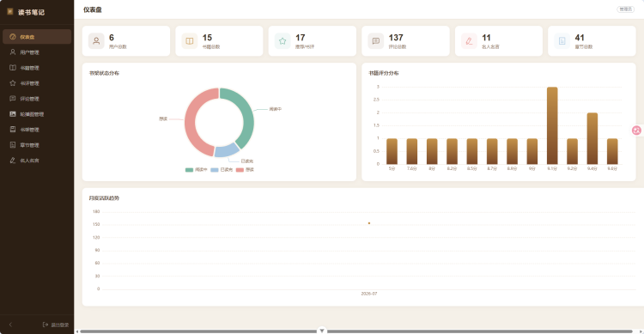Click the book icon for 书籍管理
The width and height of the screenshot is (644, 334).
click(x=13, y=68)
